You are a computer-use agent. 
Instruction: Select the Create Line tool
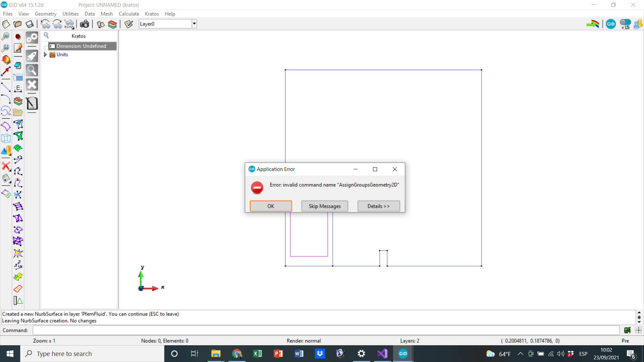click(6, 87)
